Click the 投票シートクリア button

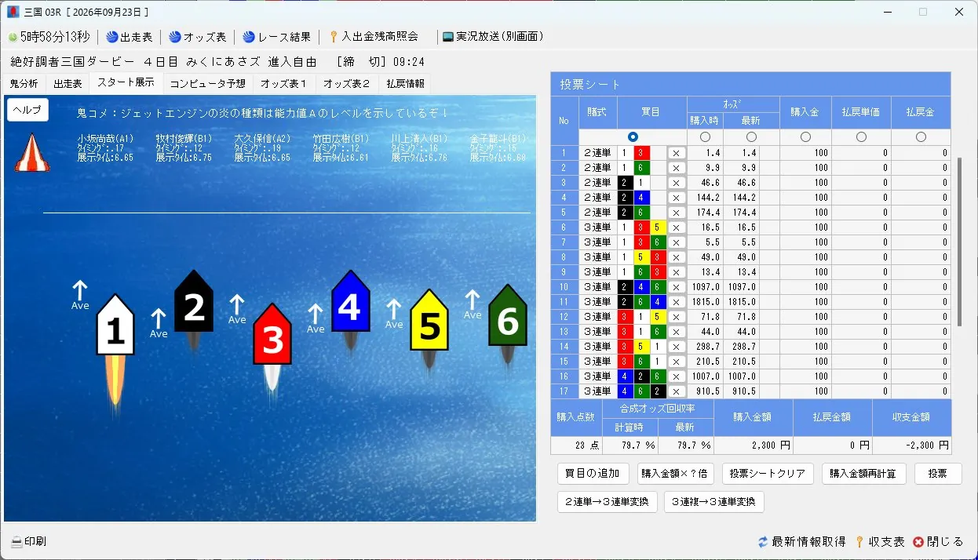tap(768, 474)
